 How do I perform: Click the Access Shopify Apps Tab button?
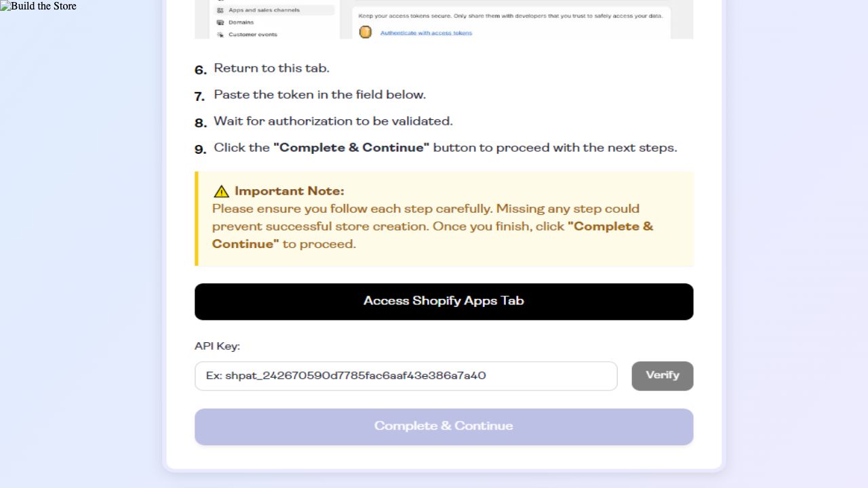(x=443, y=302)
